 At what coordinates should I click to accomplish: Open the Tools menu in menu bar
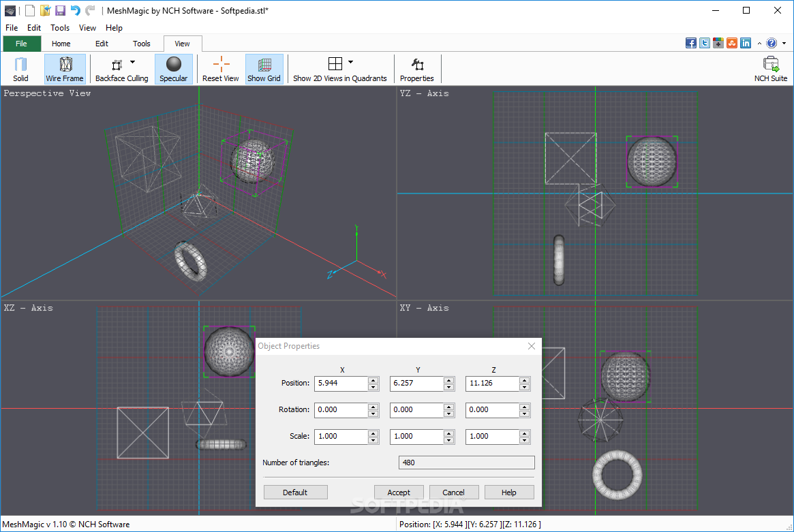click(x=60, y=28)
